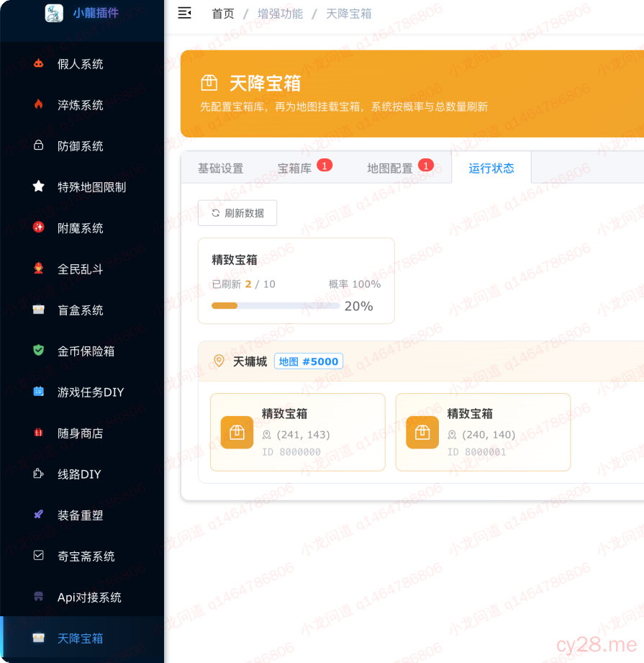Select 线路DIY menu entry

(82, 474)
